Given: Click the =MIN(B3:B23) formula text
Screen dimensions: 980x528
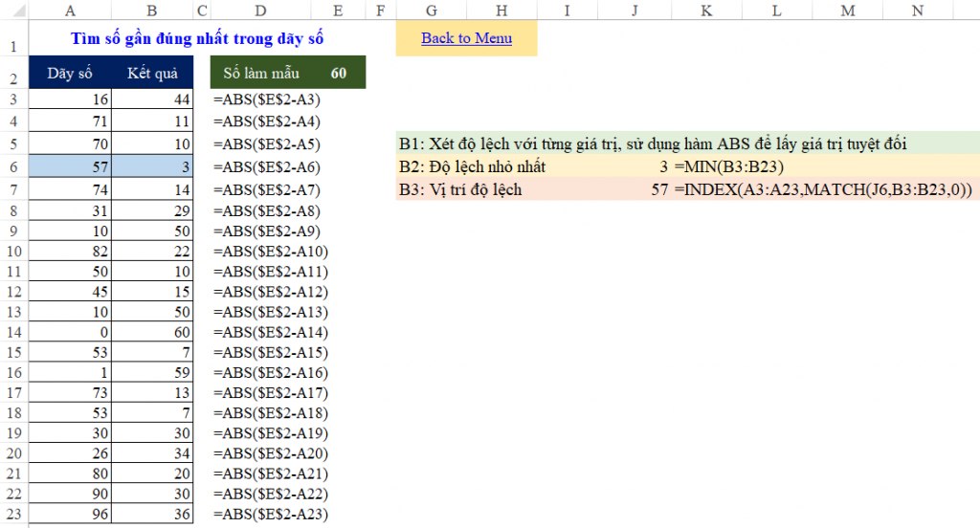Looking at the screenshot, I should pyautogui.click(x=727, y=166).
